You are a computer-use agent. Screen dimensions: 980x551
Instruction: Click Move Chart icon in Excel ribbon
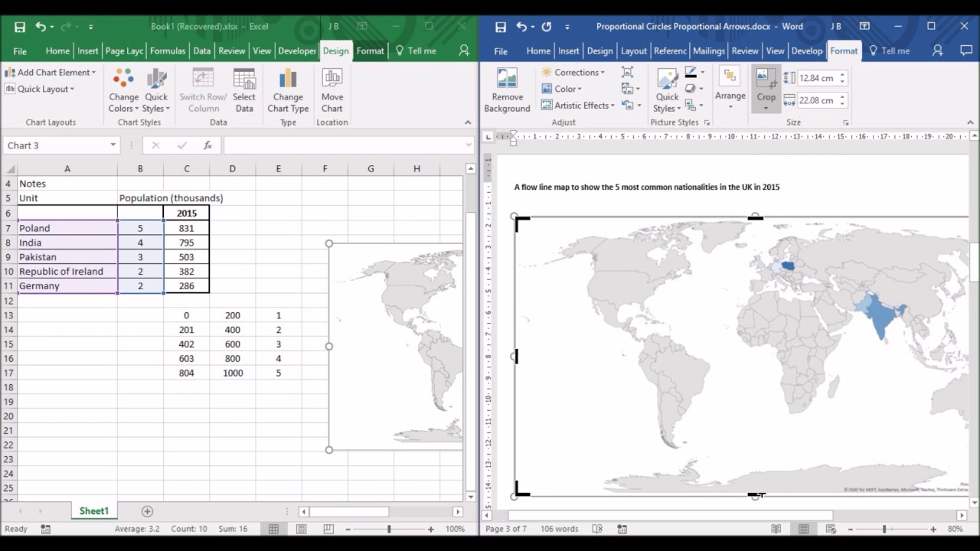(x=332, y=90)
